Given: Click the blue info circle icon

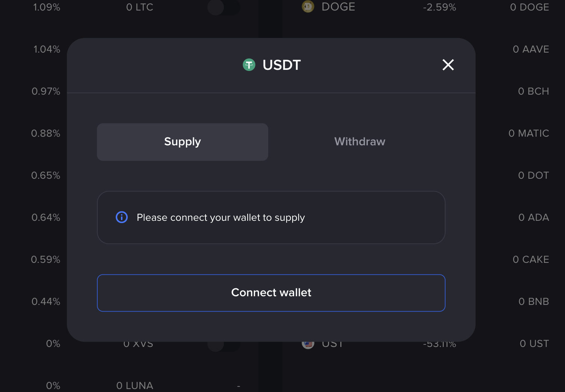Looking at the screenshot, I should 122,217.
